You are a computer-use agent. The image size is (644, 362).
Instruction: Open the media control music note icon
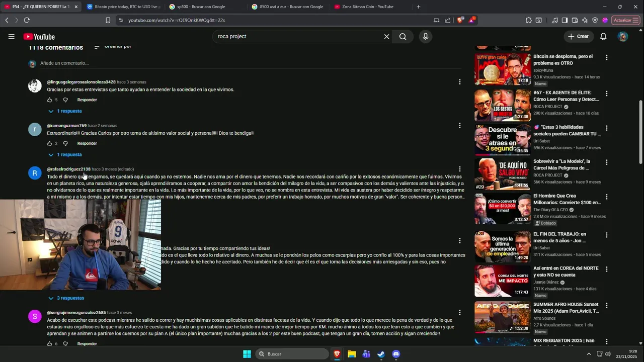(555, 20)
